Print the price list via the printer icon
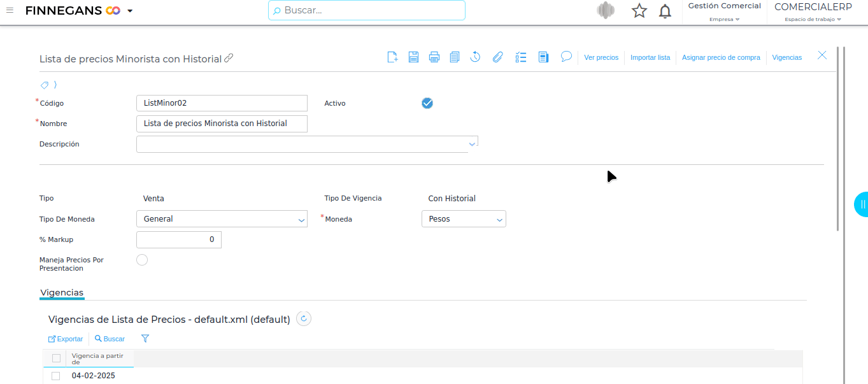This screenshot has width=868, height=384. (x=434, y=57)
